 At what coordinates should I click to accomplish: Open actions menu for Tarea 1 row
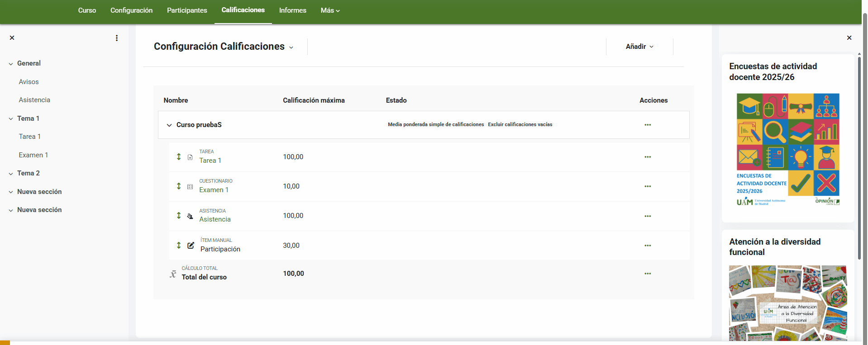648,157
